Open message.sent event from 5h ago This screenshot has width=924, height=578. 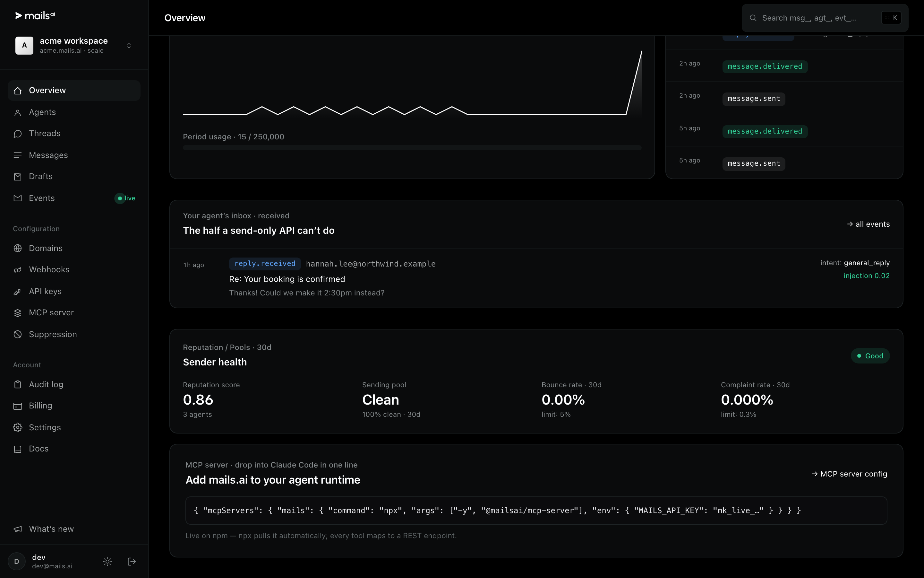[x=754, y=164]
